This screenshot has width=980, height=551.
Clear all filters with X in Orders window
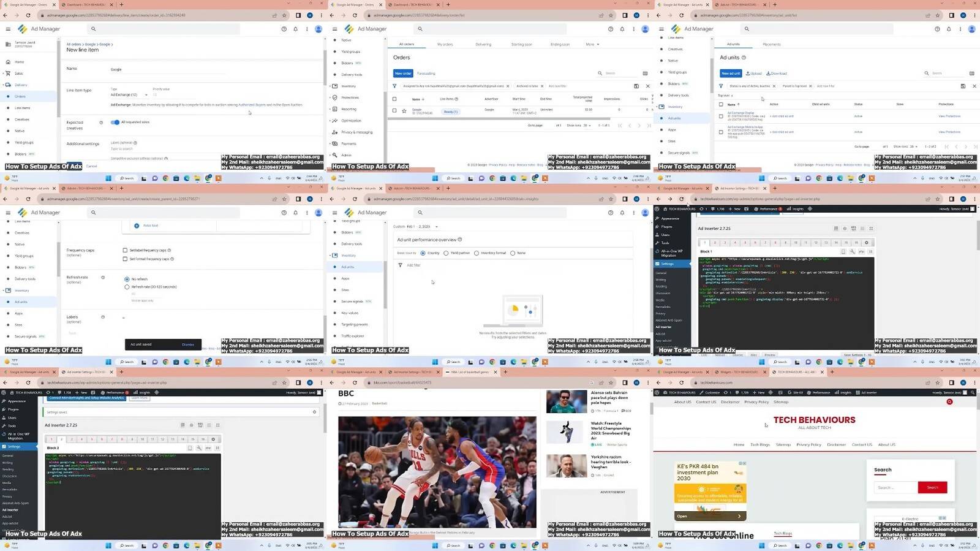point(647,86)
